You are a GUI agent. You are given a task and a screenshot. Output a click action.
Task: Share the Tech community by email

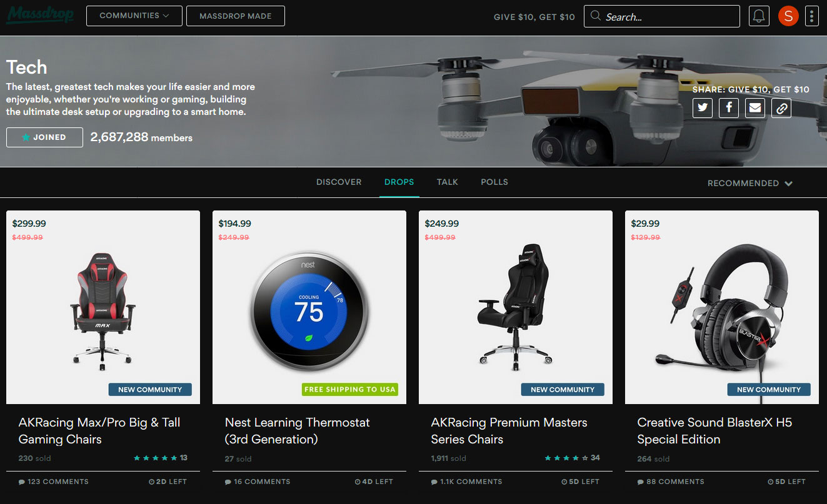tap(755, 107)
